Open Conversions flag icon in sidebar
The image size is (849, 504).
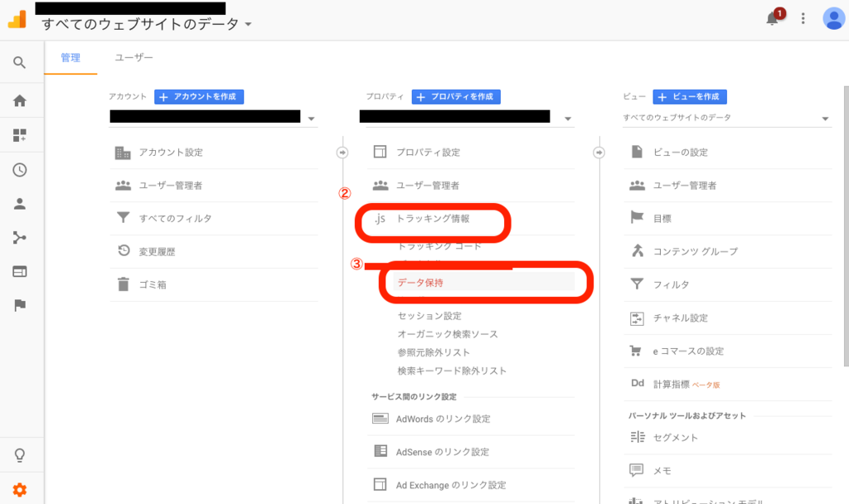(x=20, y=305)
